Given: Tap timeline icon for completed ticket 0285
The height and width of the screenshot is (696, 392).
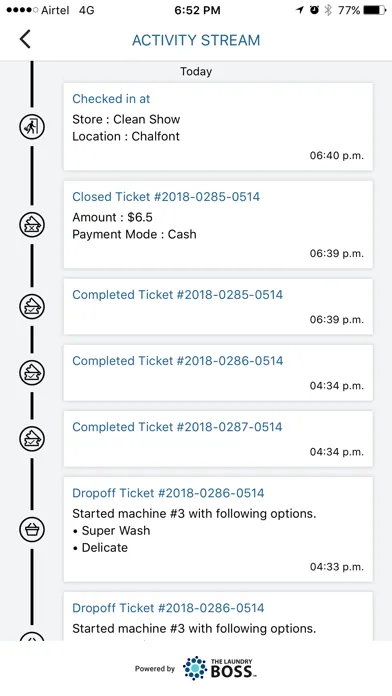Looking at the screenshot, I should tap(32, 306).
